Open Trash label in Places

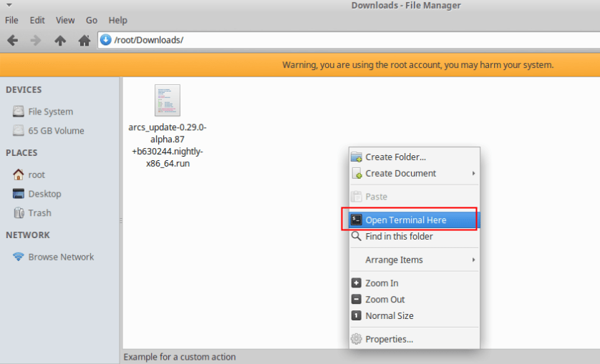[39, 213]
